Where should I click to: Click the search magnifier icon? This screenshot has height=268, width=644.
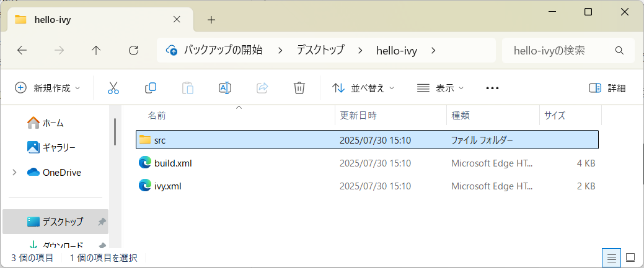pyautogui.click(x=619, y=51)
